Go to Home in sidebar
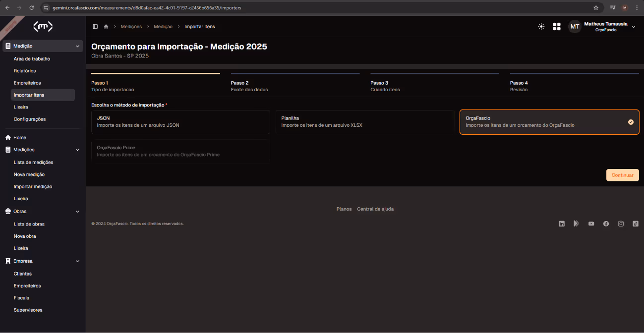 pyautogui.click(x=20, y=138)
